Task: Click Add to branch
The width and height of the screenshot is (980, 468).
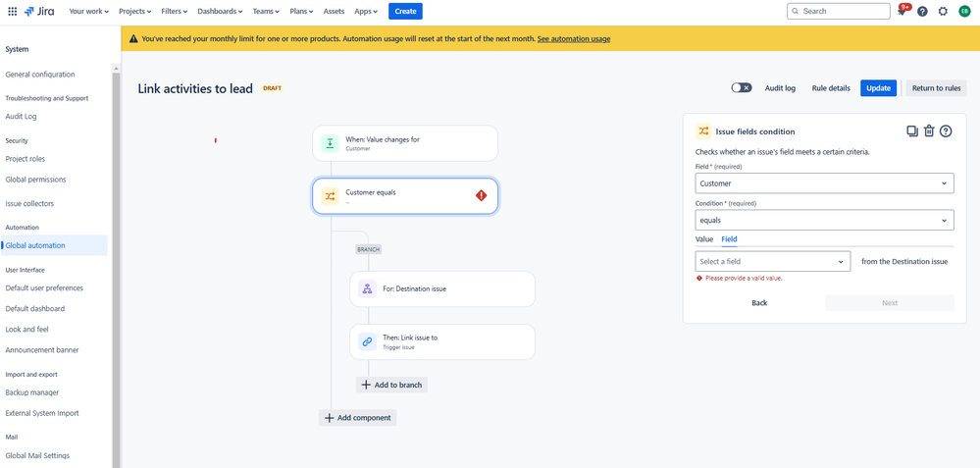Action: tap(391, 385)
